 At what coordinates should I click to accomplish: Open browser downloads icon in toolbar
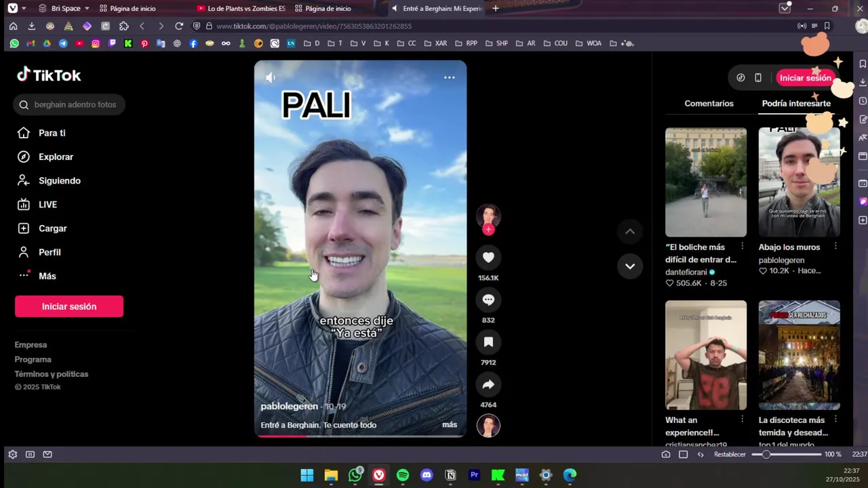click(x=31, y=26)
